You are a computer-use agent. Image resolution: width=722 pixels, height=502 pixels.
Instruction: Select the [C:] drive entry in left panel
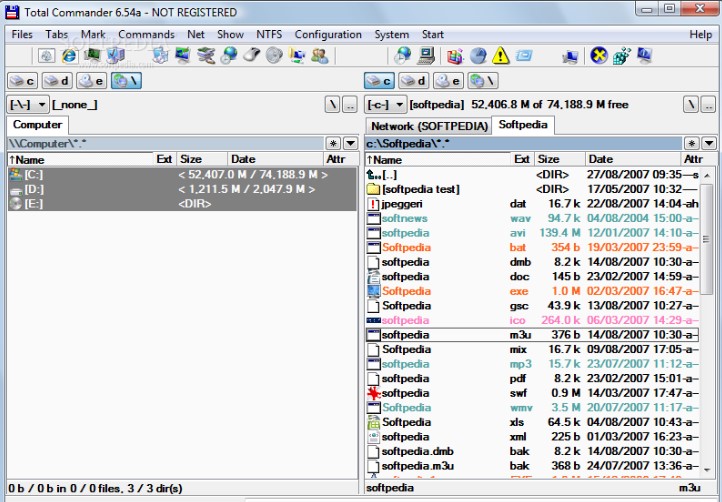(182, 175)
